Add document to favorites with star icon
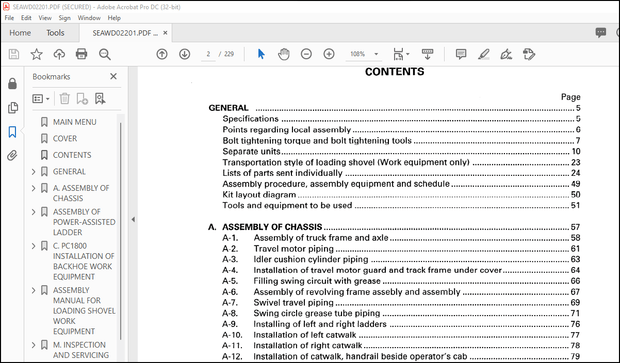The height and width of the screenshot is (363, 620). point(36,54)
